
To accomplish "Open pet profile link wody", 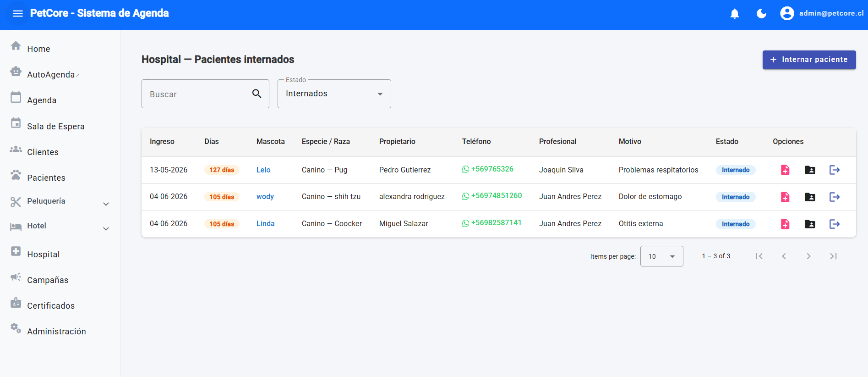I will pyautogui.click(x=265, y=197).
